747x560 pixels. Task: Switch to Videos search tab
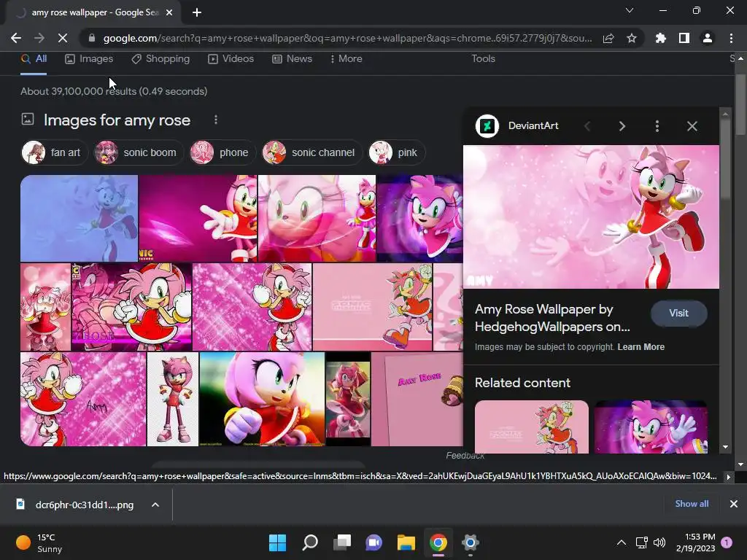[x=231, y=58]
